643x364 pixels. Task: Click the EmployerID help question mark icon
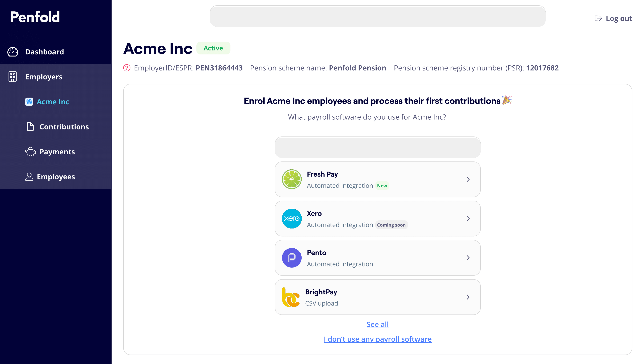click(x=127, y=68)
